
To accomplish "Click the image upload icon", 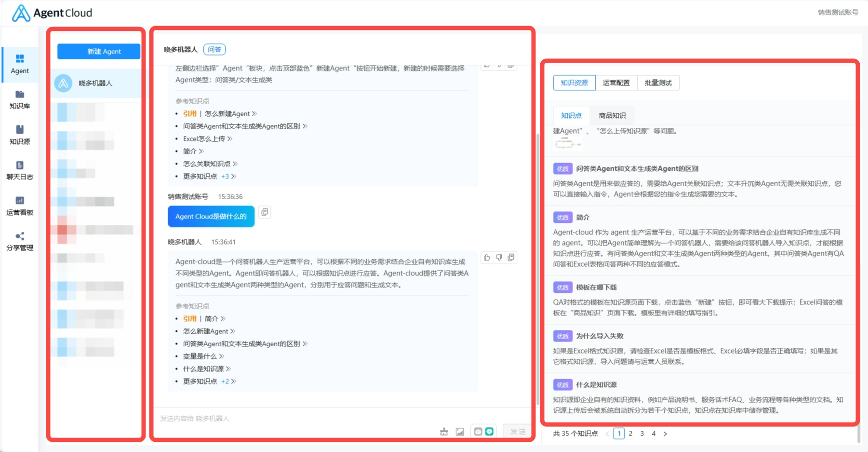I will coord(460,432).
